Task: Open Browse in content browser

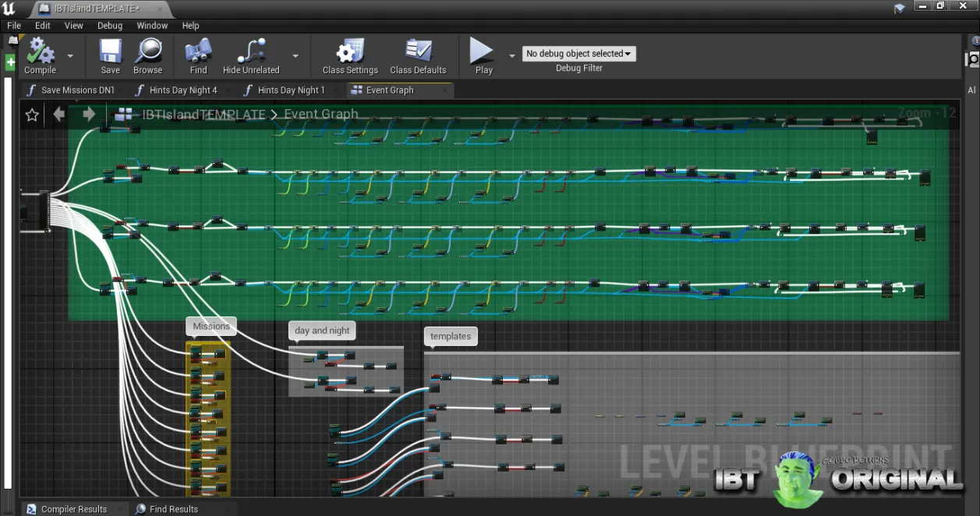Action: pos(147,56)
